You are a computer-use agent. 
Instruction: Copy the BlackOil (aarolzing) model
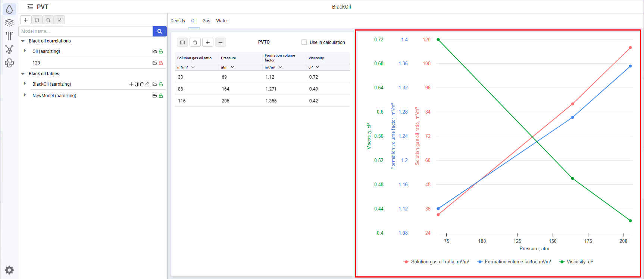(x=137, y=84)
